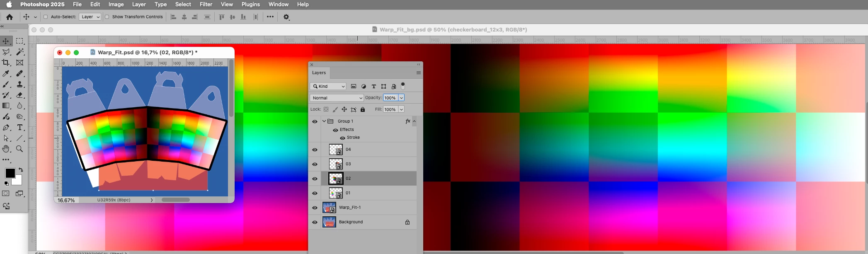Toggle Quick Mask mode
This screenshot has width=868, height=254.
(6, 194)
